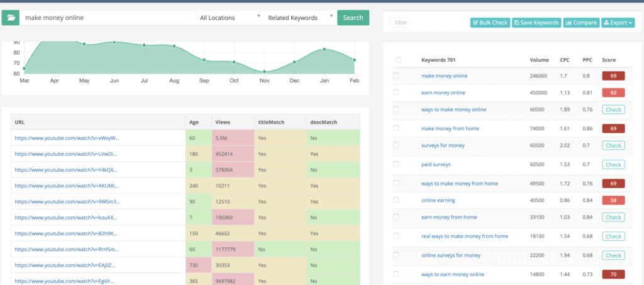This screenshot has height=285, width=644.
Task: Check the box for online surveys for money
Action: point(396,255)
